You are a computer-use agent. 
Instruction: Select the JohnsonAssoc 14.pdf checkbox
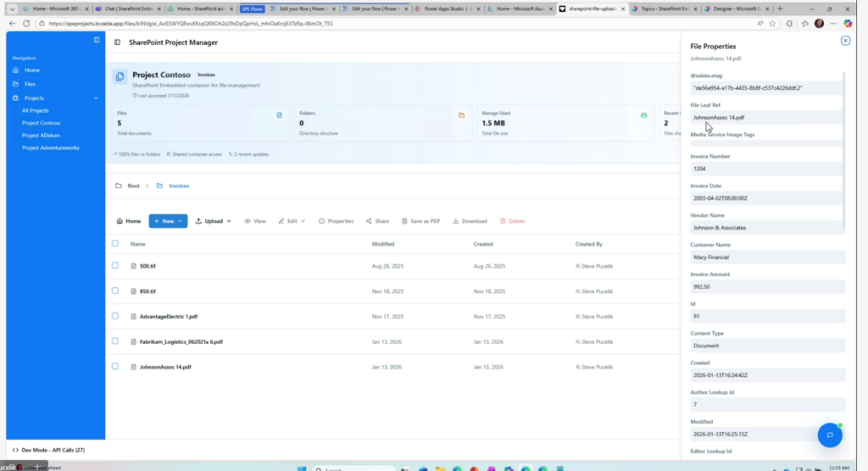click(115, 367)
